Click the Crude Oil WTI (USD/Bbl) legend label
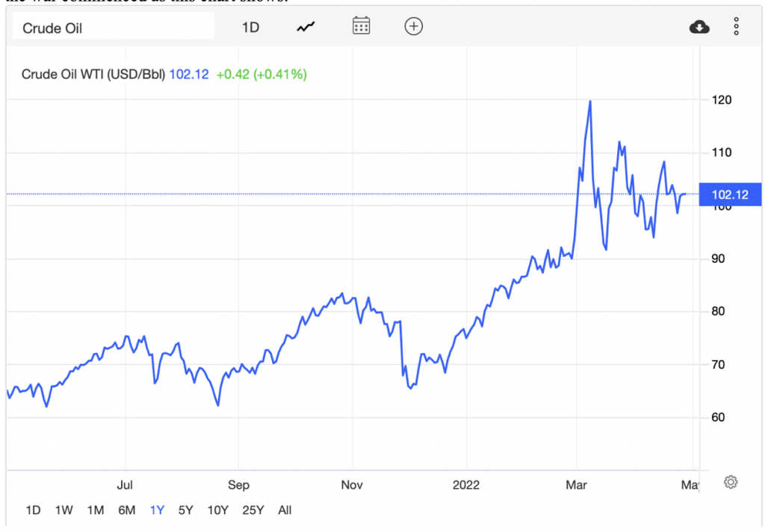Viewport: 765px width, 532px height. (x=93, y=74)
